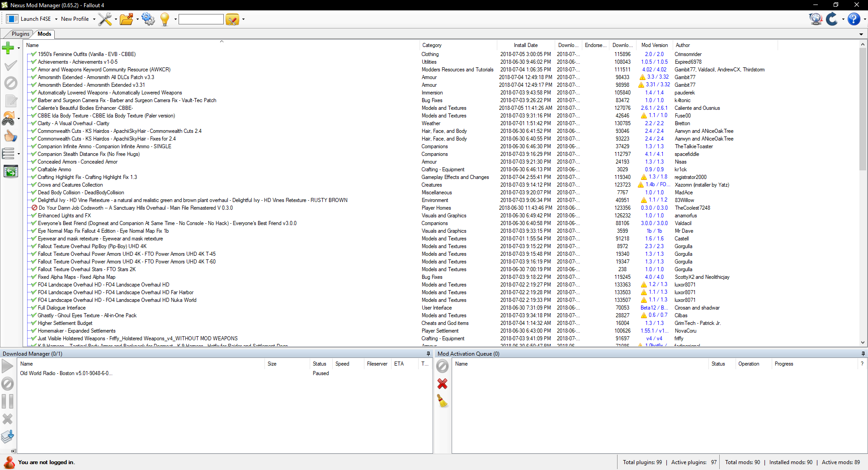
Task: Open settings with the blue gears icon
Action: [148, 19]
